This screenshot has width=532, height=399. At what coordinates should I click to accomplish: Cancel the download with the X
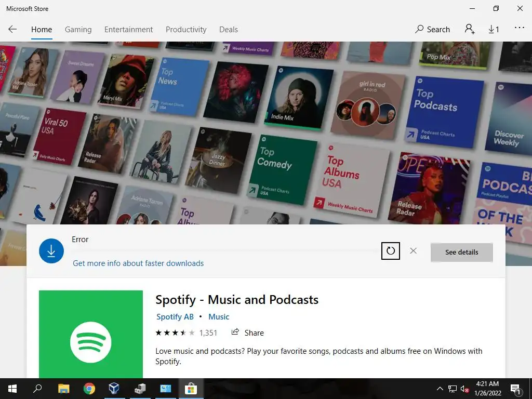click(413, 251)
